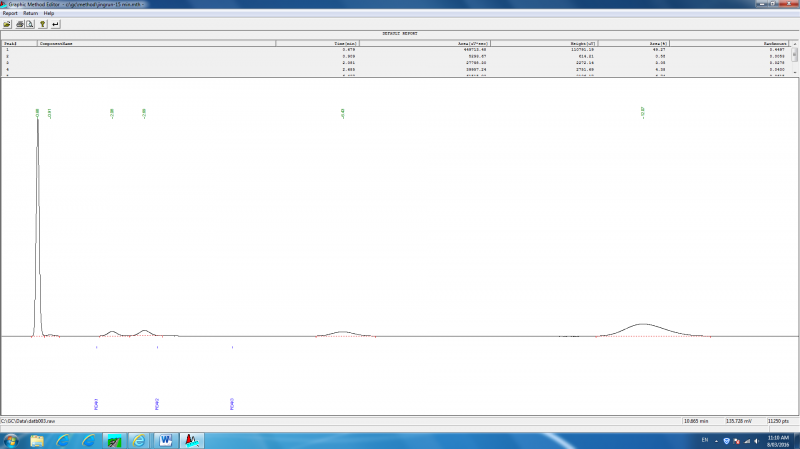
Task: Click the 11250 pts status bar readout
Action: click(778, 421)
